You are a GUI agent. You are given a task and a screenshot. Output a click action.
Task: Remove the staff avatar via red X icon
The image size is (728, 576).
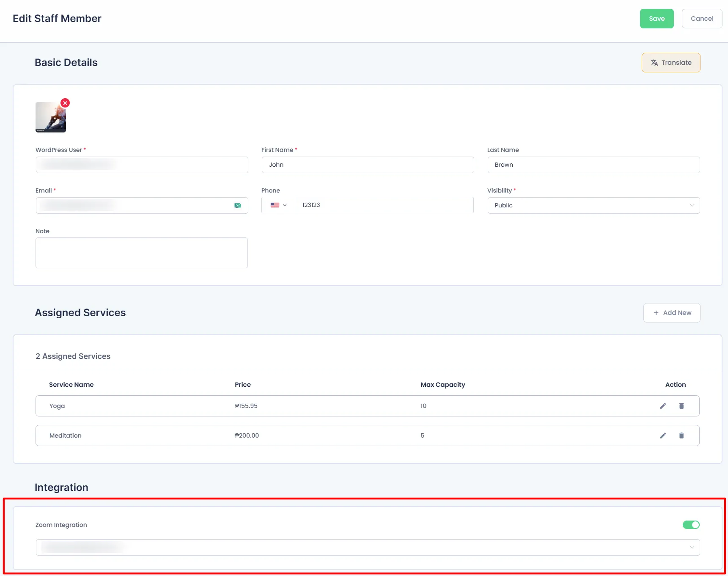point(65,103)
